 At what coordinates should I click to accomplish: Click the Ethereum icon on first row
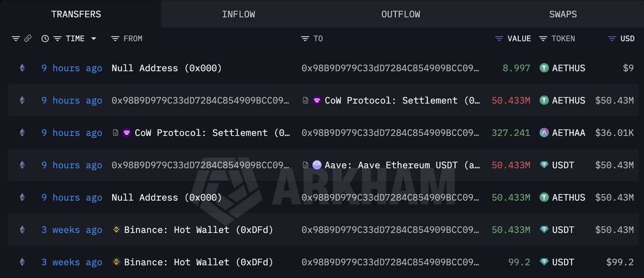click(x=22, y=68)
